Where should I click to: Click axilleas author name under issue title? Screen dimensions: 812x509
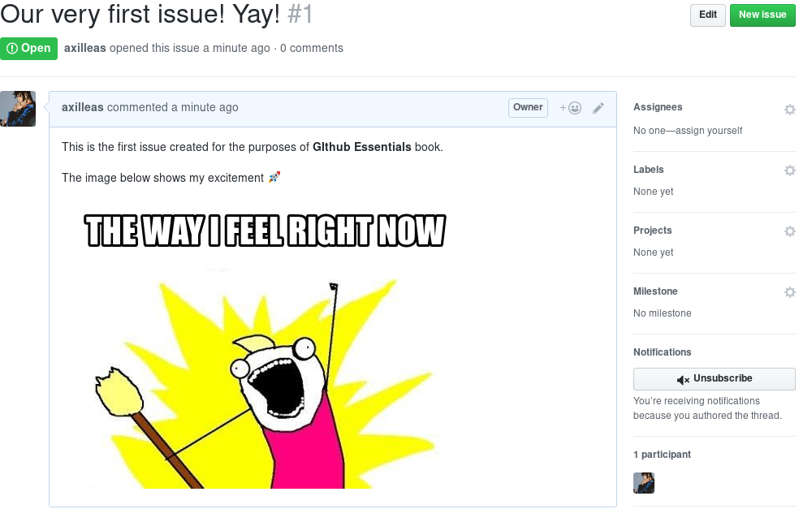pyautogui.click(x=85, y=48)
